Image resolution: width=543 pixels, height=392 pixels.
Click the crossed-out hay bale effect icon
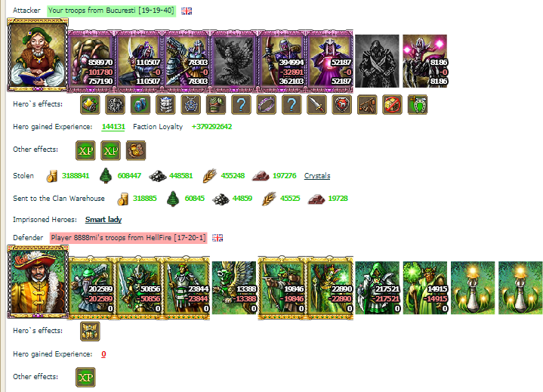pos(393,104)
